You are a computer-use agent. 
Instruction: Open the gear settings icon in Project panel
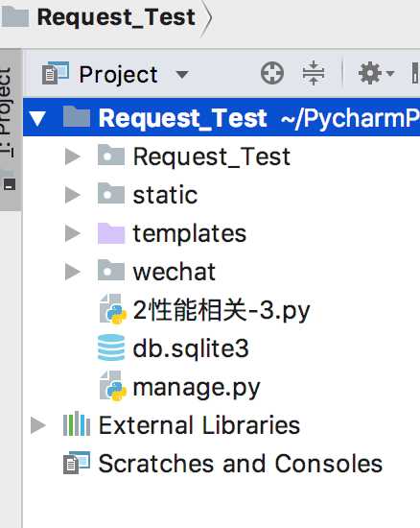[x=376, y=73]
